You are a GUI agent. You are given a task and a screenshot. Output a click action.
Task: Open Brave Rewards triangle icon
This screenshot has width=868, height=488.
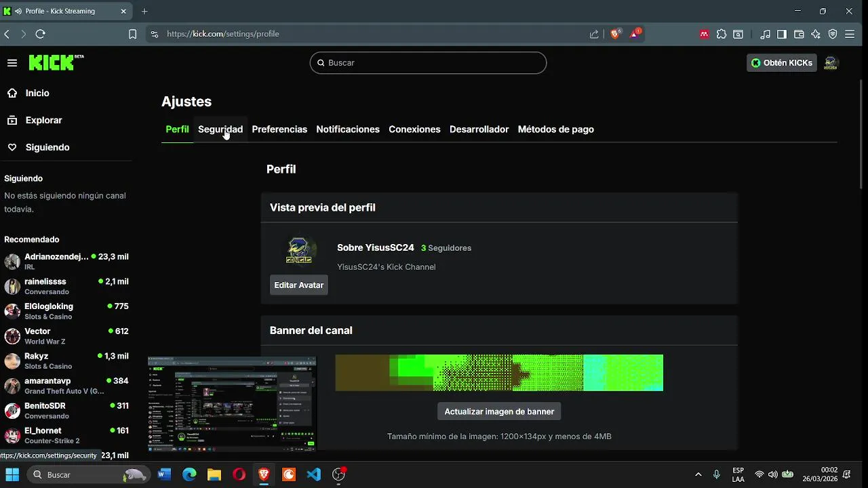[x=635, y=33]
